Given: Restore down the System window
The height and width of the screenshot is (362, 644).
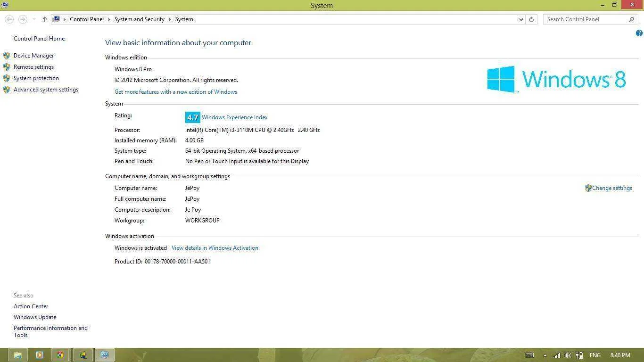Looking at the screenshot, I should [615, 5].
